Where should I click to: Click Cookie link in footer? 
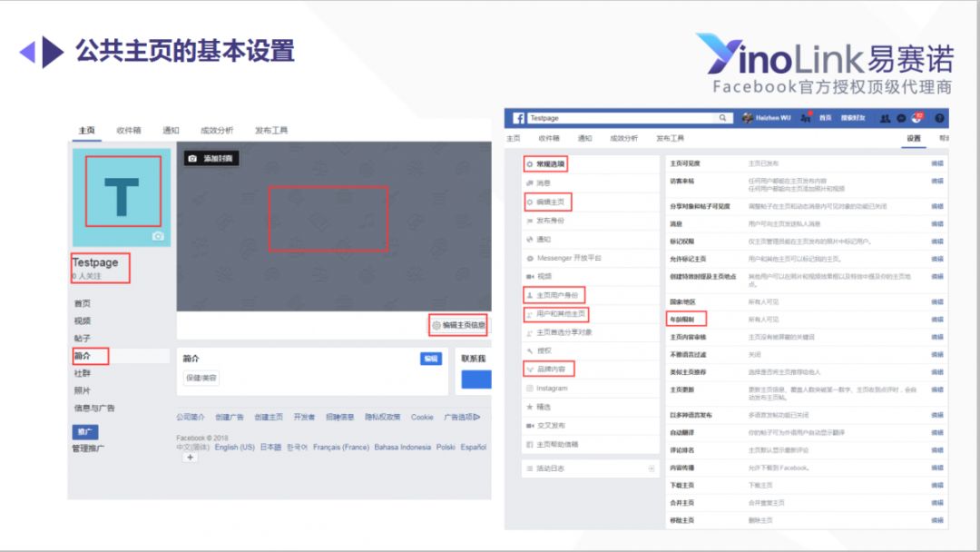coord(422,417)
